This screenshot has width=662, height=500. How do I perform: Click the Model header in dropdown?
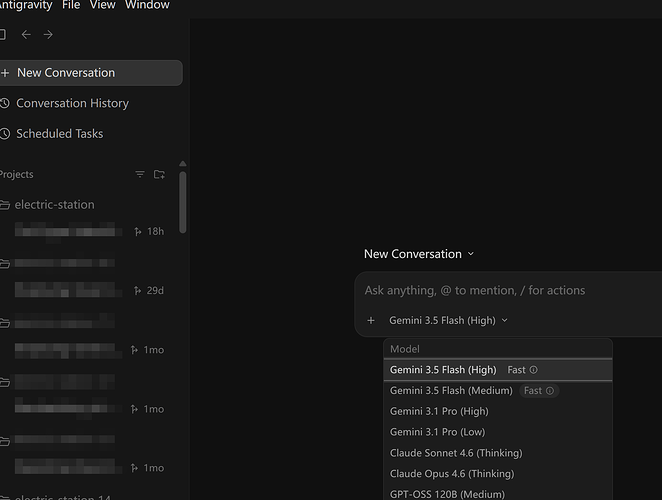404,349
